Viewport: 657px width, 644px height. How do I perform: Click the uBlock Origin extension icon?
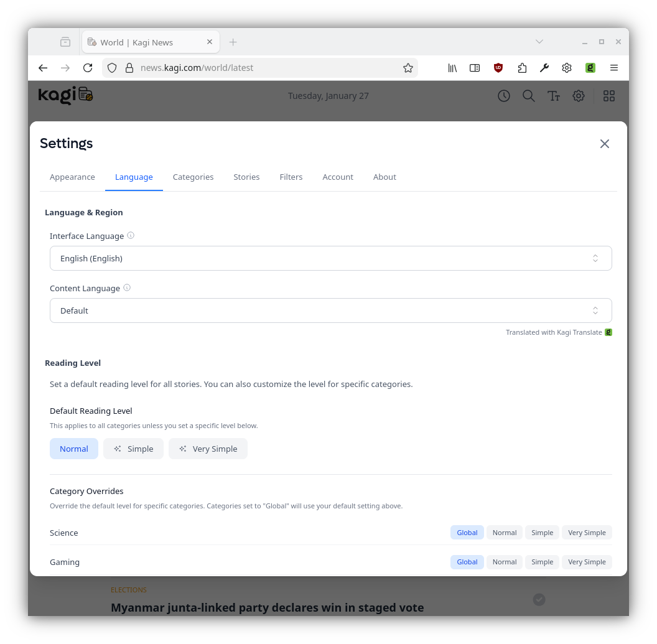click(498, 68)
